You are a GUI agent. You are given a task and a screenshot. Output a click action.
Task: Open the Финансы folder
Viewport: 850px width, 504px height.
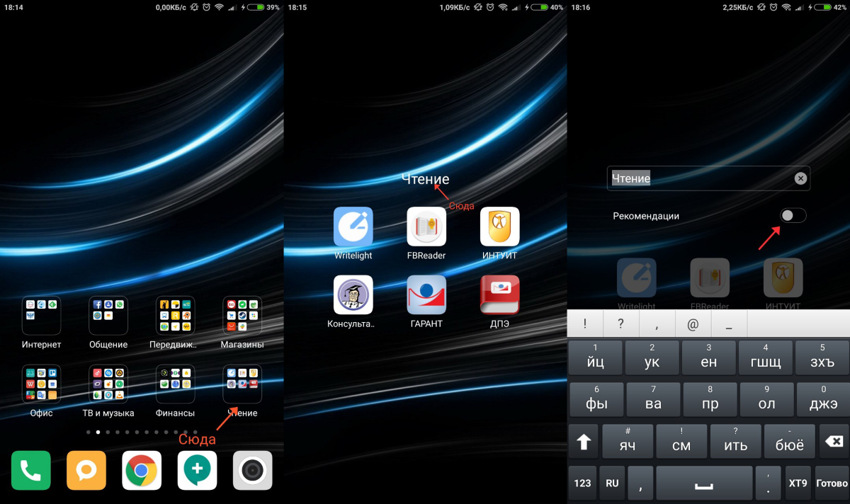pyautogui.click(x=176, y=384)
